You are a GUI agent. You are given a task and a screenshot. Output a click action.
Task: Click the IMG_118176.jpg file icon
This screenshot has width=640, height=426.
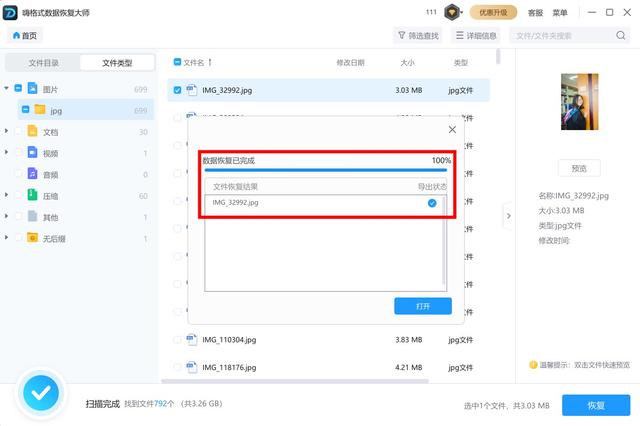click(x=191, y=367)
